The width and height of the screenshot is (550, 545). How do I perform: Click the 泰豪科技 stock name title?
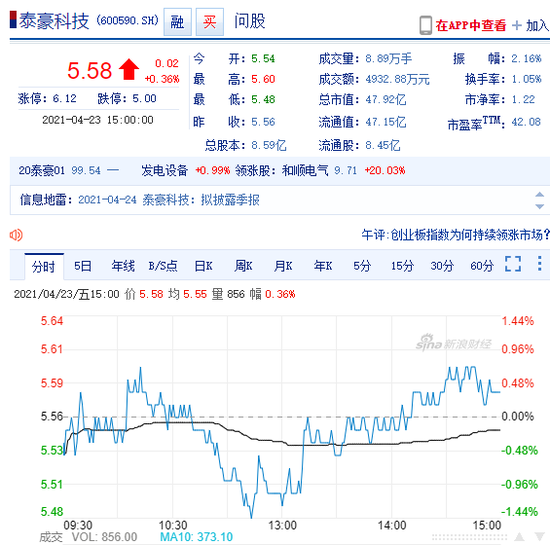coord(54,21)
